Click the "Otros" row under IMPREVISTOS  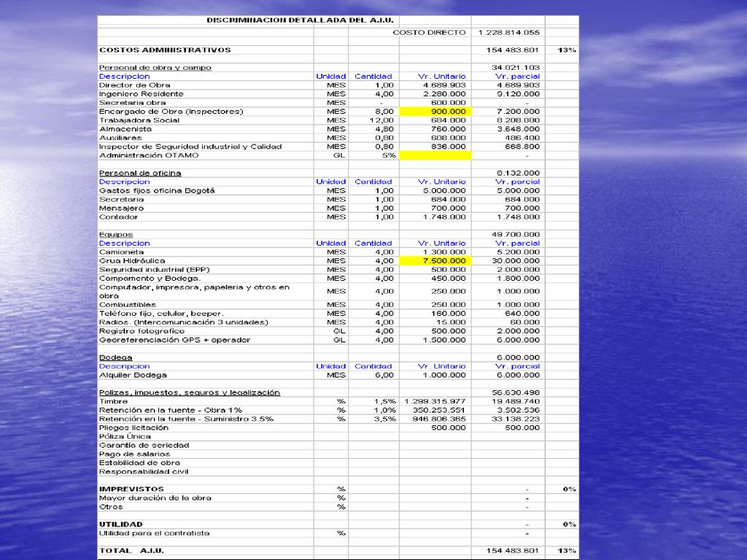pyautogui.click(x=111, y=507)
